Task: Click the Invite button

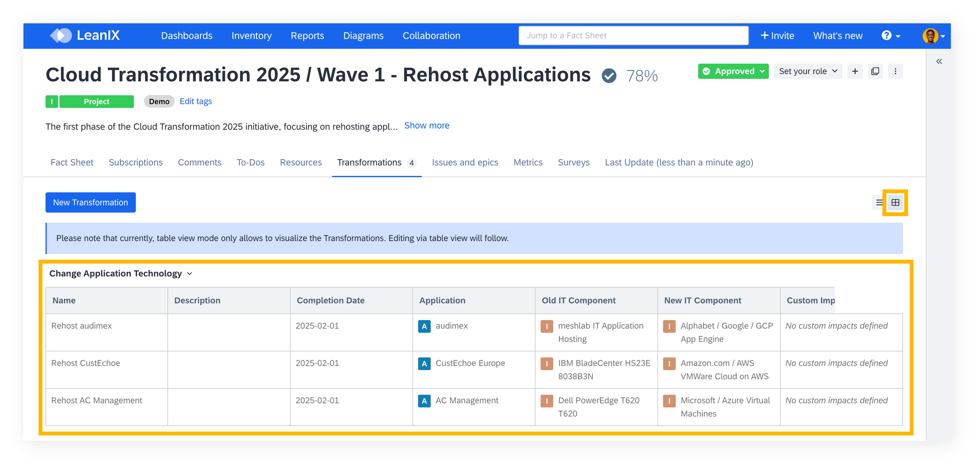Action: (x=777, y=36)
